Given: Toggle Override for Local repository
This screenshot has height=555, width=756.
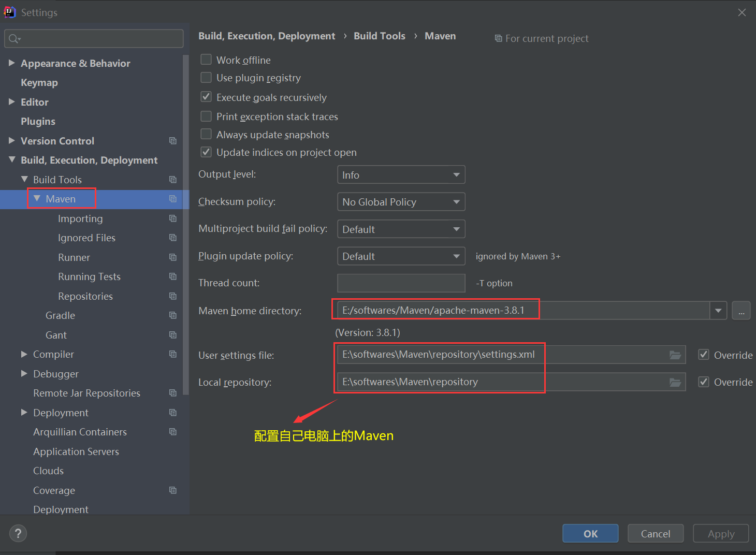Looking at the screenshot, I should click(704, 382).
